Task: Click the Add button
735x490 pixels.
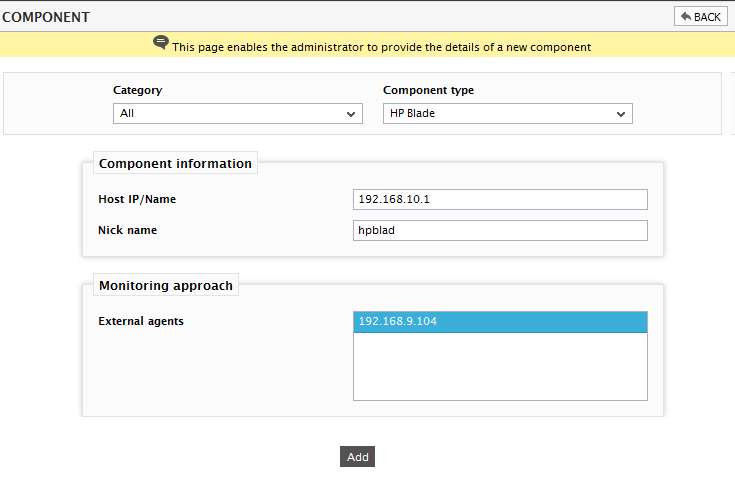Action: click(357, 457)
